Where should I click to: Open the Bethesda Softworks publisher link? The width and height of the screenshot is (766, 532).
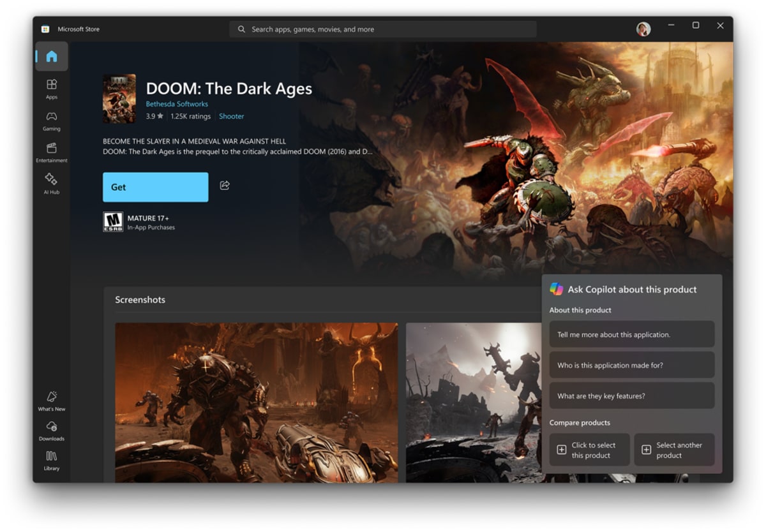[x=177, y=104]
